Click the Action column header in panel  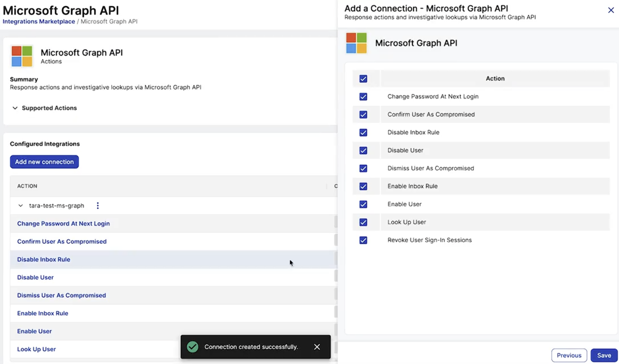pyautogui.click(x=495, y=78)
